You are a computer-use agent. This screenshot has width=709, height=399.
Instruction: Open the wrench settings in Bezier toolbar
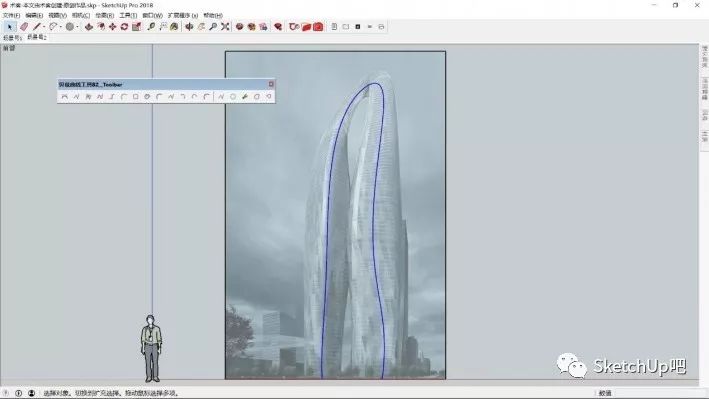coord(245,96)
